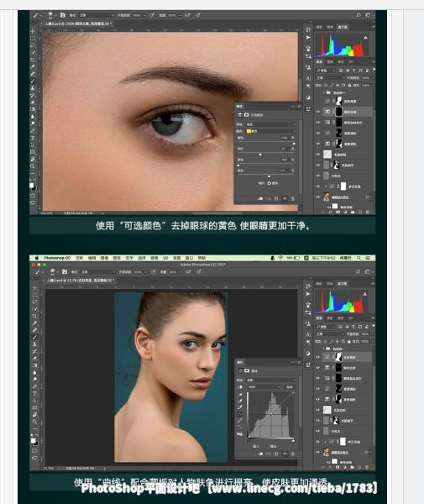Open Actions play icon in lower collapsed panel strip
This screenshot has height=504, width=424.
[308, 294]
